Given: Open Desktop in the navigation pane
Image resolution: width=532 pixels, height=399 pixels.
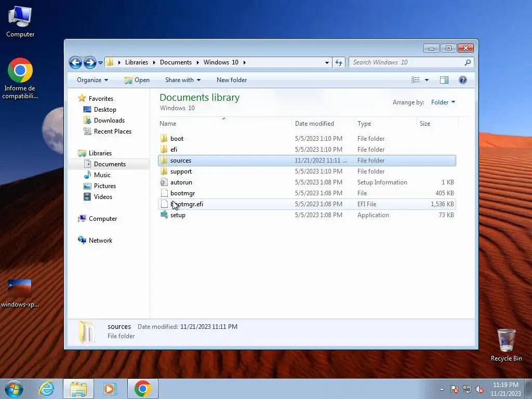Looking at the screenshot, I should [105, 110].
